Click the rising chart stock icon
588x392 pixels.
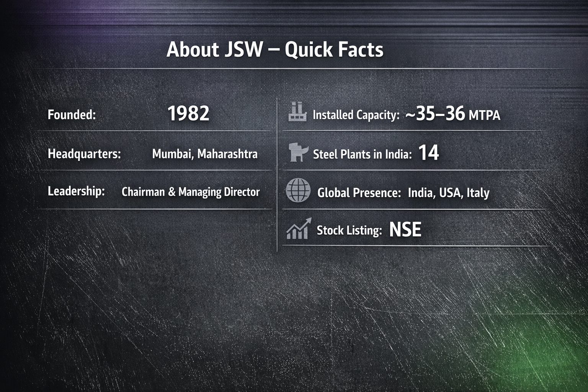[x=299, y=229]
